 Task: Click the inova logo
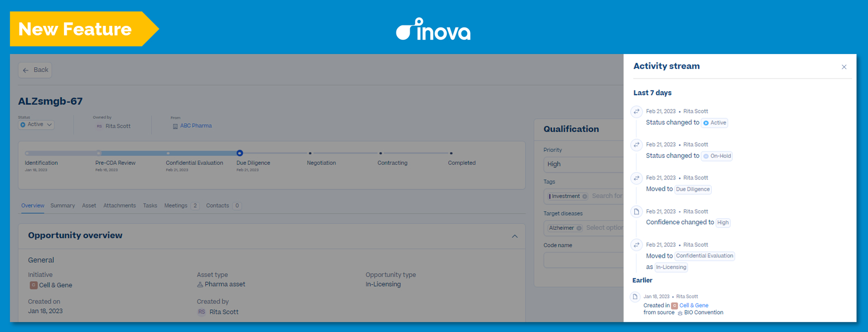433,29
